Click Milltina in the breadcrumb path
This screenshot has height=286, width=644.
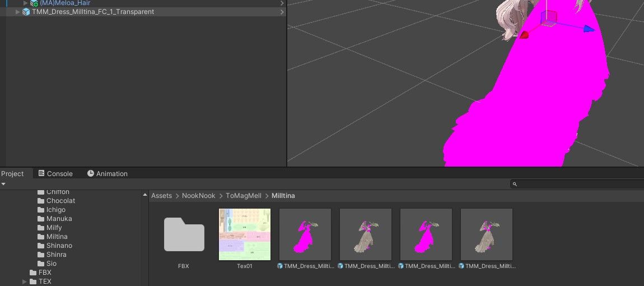[283, 196]
